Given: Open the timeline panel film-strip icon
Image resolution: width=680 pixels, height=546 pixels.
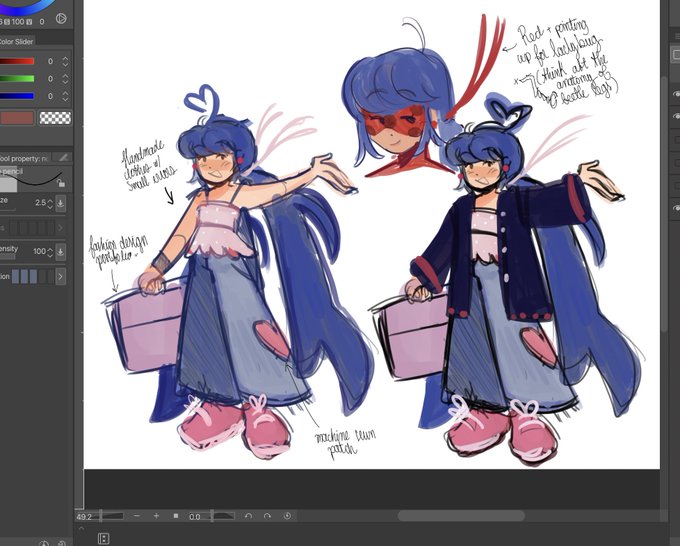Looking at the screenshot, I should coord(104,539).
